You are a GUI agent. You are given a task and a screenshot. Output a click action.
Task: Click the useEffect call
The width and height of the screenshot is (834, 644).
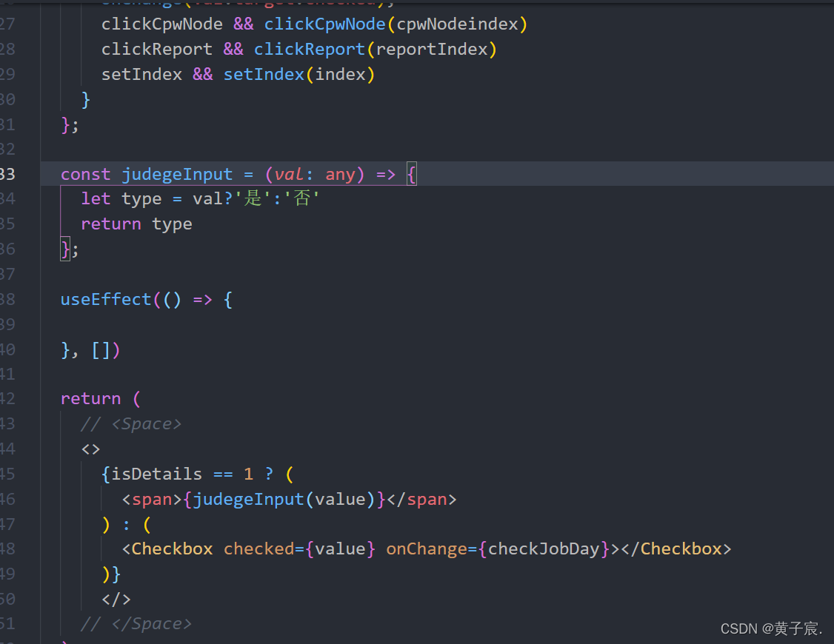point(107,299)
